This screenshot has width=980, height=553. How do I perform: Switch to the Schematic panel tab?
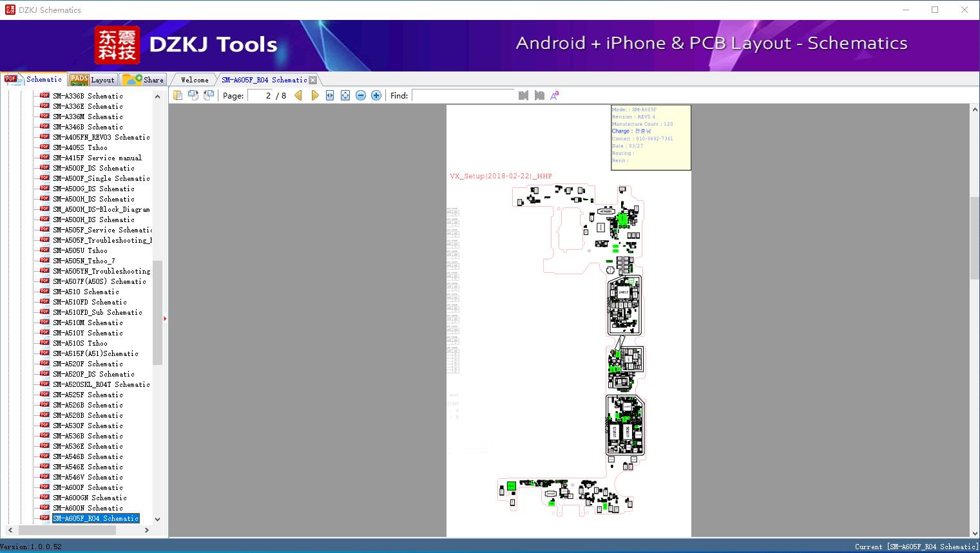[34, 79]
